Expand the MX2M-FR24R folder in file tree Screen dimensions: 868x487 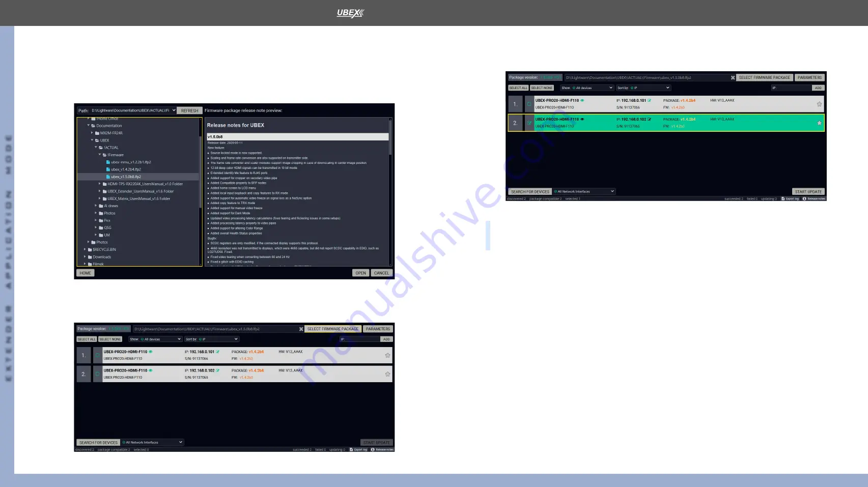pos(92,133)
